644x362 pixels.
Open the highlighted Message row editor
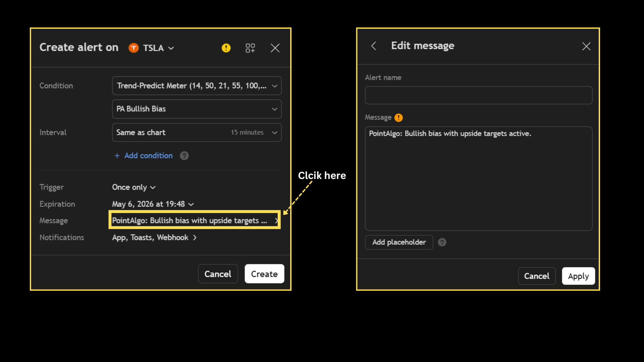[x=195, y=220]
